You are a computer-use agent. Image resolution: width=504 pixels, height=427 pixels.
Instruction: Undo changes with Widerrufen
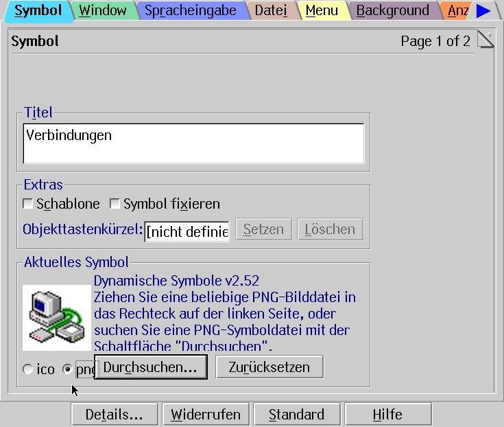[206, 414]
